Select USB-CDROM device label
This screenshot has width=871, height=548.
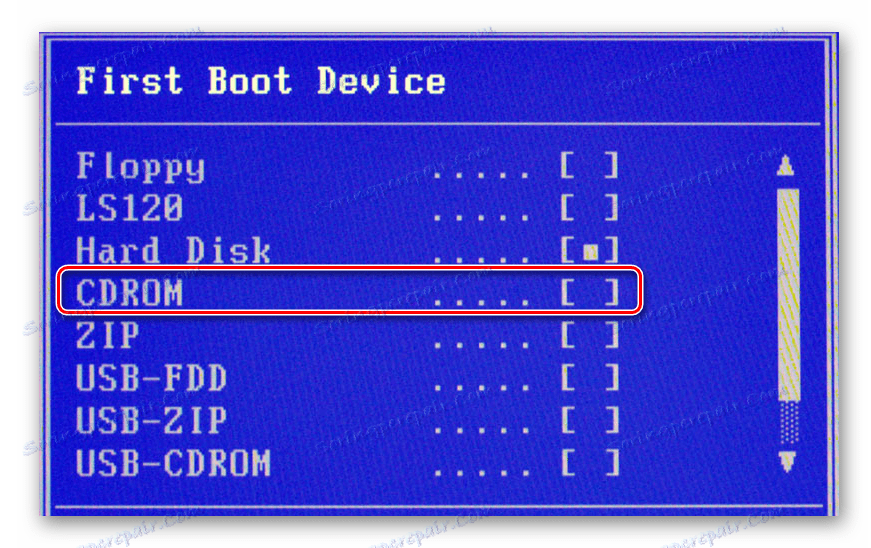[x=173, y=462]
